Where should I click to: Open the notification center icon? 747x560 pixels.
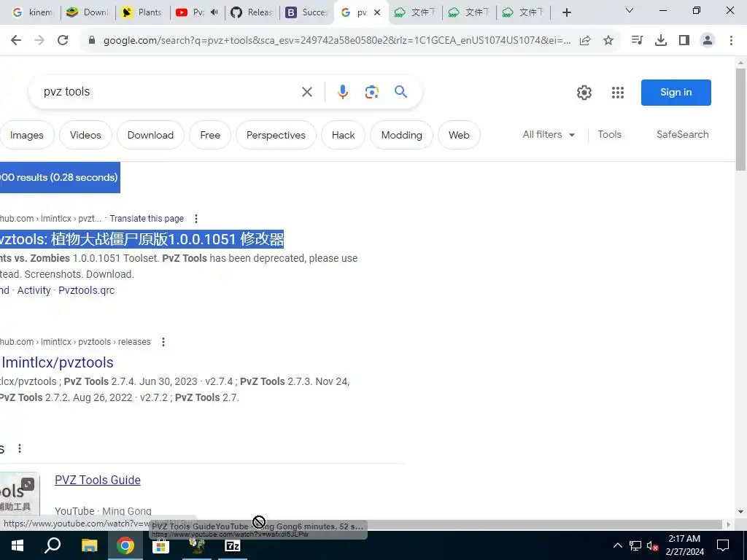click(723, 545)
